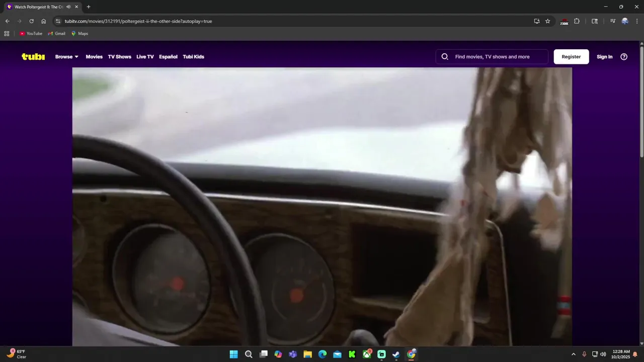Go back in browser history

(7, 21)
